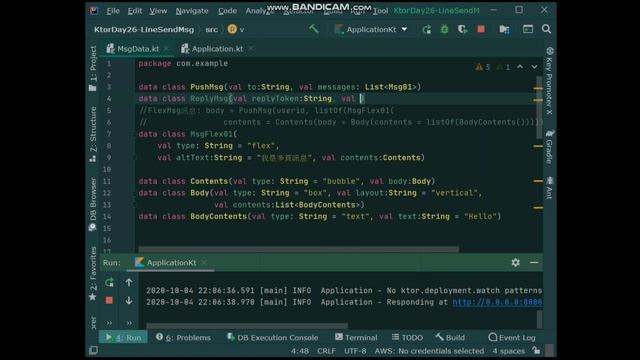Toggle the Key Promoter X panel
640x360 pixels.
549,80
